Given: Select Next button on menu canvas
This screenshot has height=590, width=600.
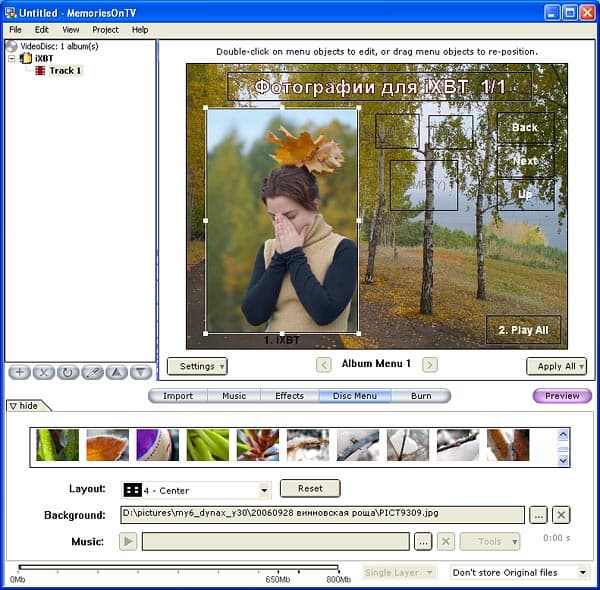Looking at the screenshot, I should point(525,161).
